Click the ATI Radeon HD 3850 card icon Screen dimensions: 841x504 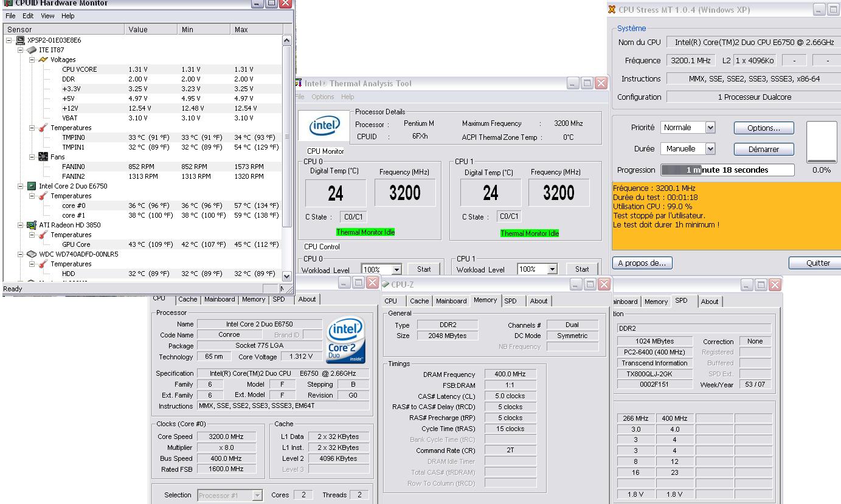[32, 225]
